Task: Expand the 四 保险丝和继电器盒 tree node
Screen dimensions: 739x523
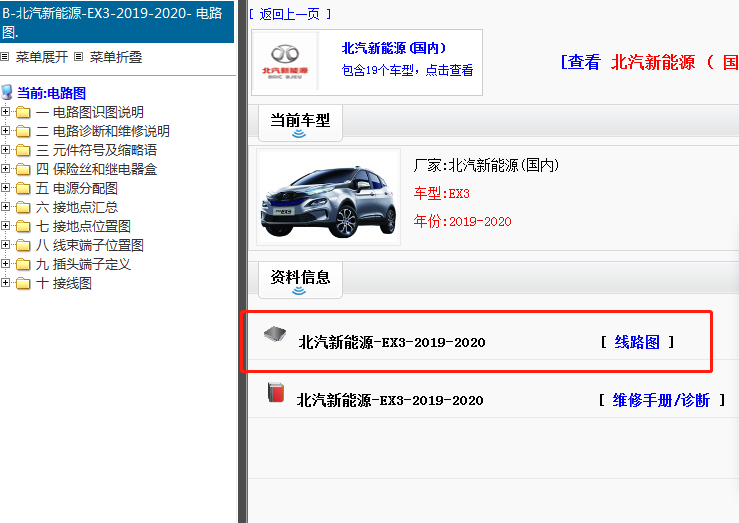Action: 6,169
